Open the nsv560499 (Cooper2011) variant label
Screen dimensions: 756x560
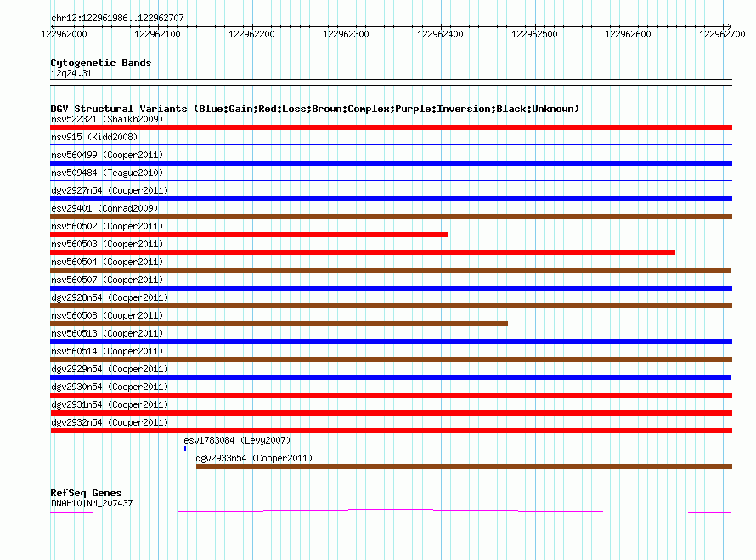coord(107,155)
